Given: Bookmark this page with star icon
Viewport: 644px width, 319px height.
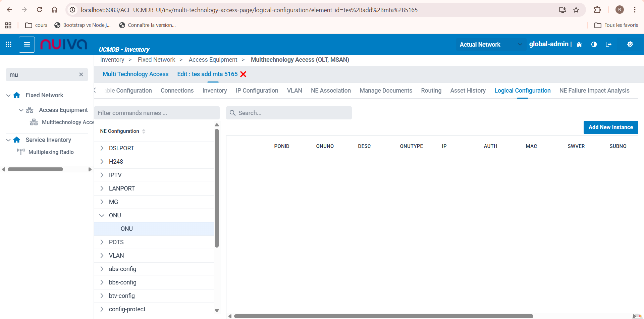Looking at the screenshot, I should tap(576, 10).
